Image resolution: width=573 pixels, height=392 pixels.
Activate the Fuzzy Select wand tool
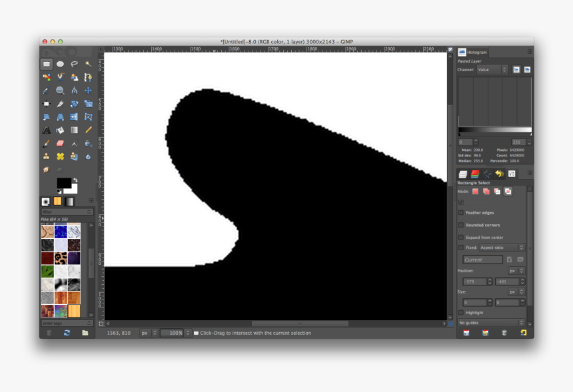point(89,63)
